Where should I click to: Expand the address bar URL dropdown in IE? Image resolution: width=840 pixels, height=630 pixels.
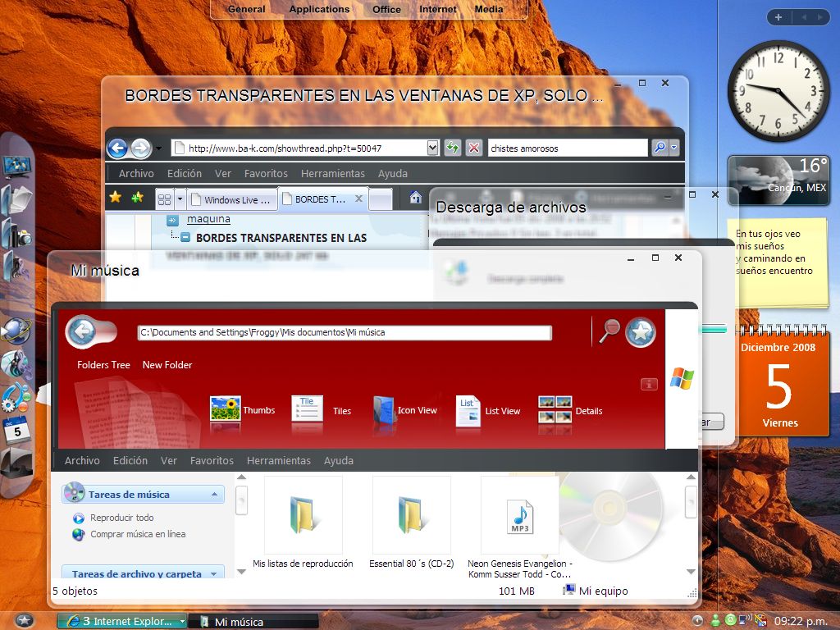(433, 148)
